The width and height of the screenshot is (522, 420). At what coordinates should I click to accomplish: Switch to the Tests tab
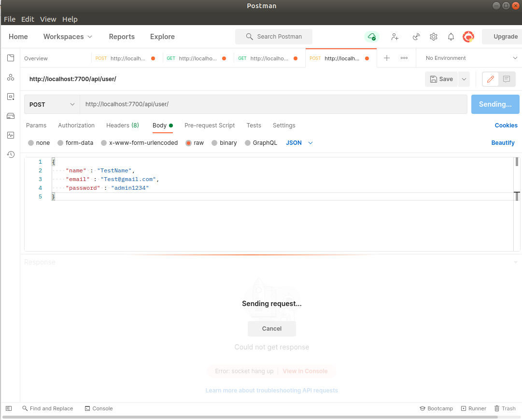point(254,126)
